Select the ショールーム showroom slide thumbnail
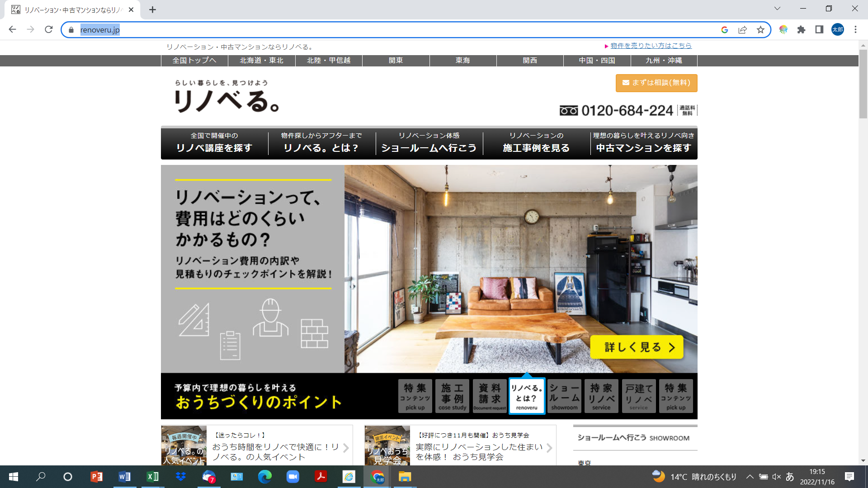868x488 pixels. coord(564,396)
